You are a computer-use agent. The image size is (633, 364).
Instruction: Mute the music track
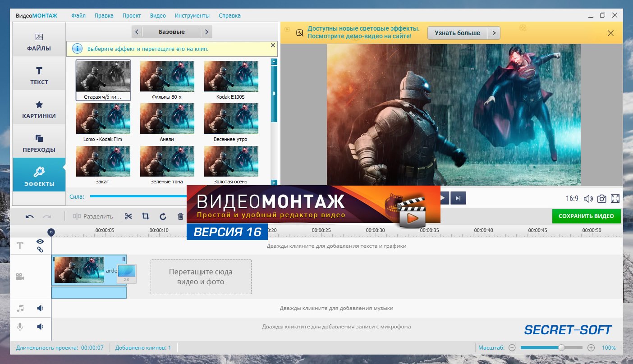40,308
